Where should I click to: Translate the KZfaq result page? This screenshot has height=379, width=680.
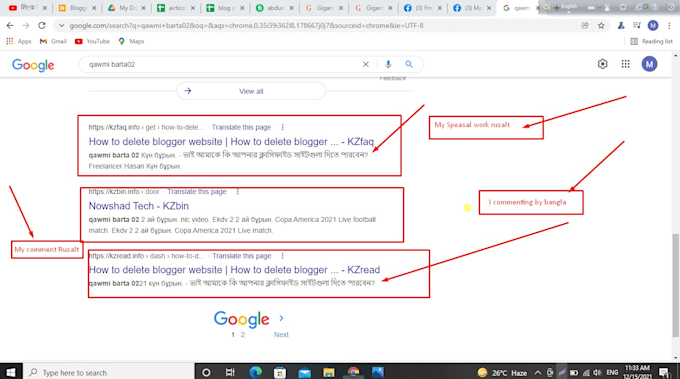tap(241, 127)
